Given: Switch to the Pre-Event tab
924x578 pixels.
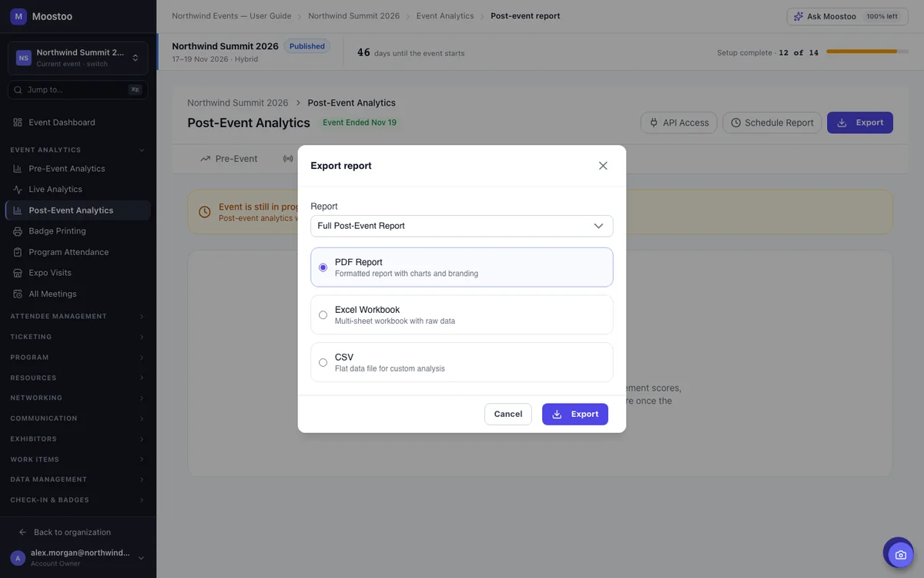Looking at the screenshot, I should pyautogui.click(x=229, y=159).
